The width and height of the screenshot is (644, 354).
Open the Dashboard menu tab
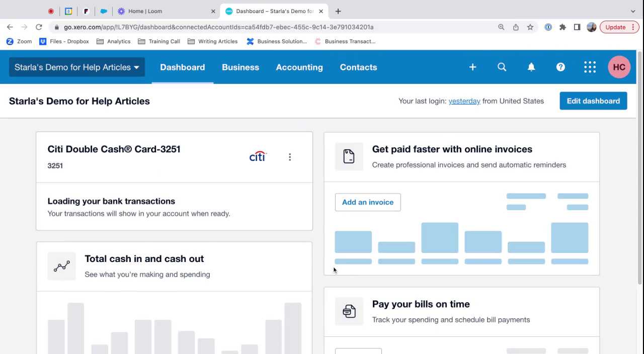click(x=183, y=67)
